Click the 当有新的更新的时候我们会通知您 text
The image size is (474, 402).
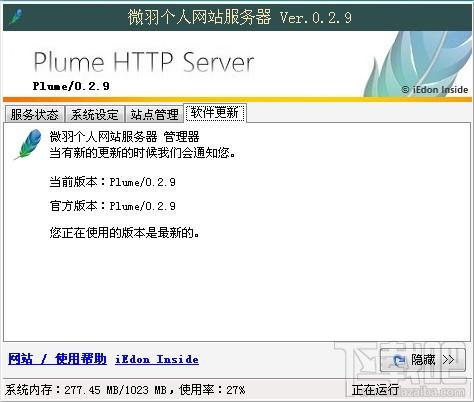coord(143,153)
